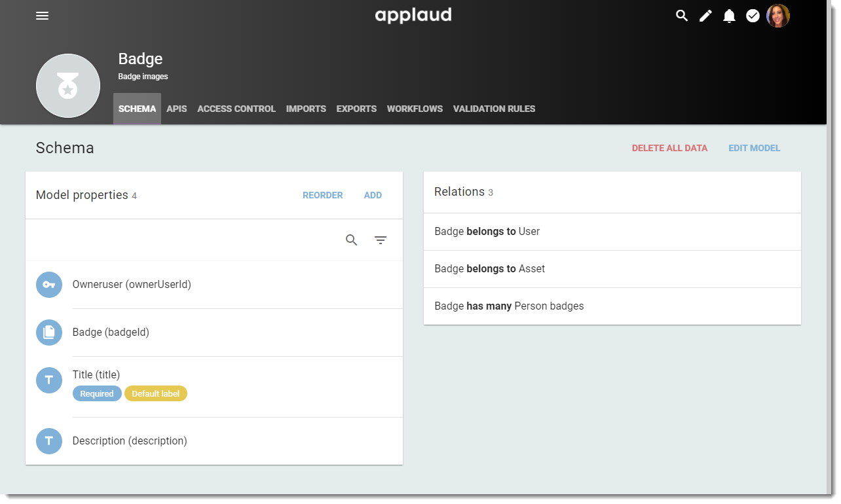Viewport: 841px width, 504px height.
Task: Click the Badge model medal icon
Action: tap(68, 86)
